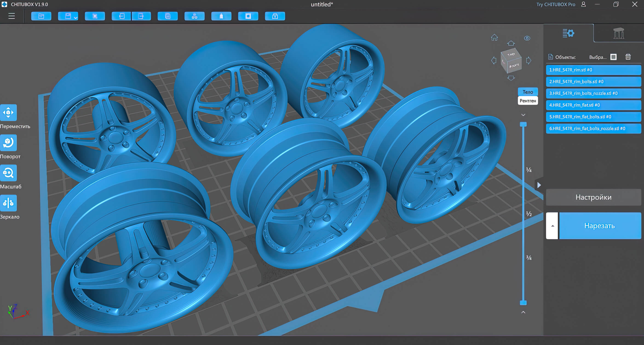Click the Нарезать slice button
Screen dimensions: 644x345
tap(600, 226)
